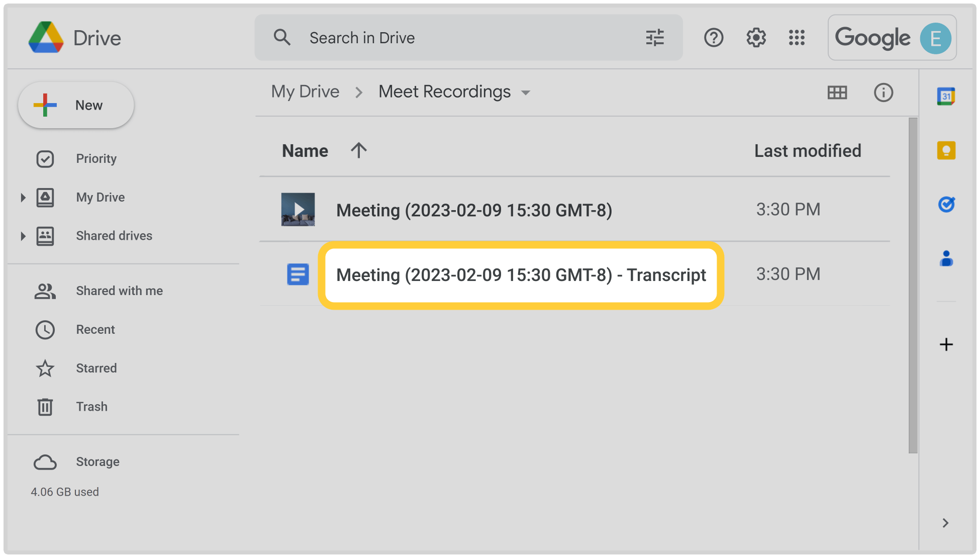The height and width of the screenshot is (558, 980).
Task: Open the meeting recording video thumbnail
Action: [x=298, y=210]
